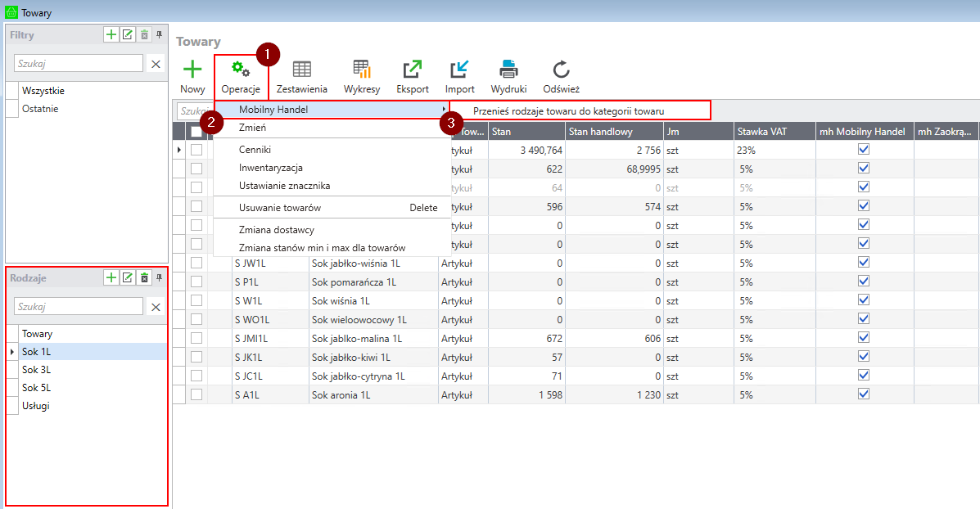Toggle the select-all checkbox in the table header
The image size is (980, 509).
tap(196, 131)
